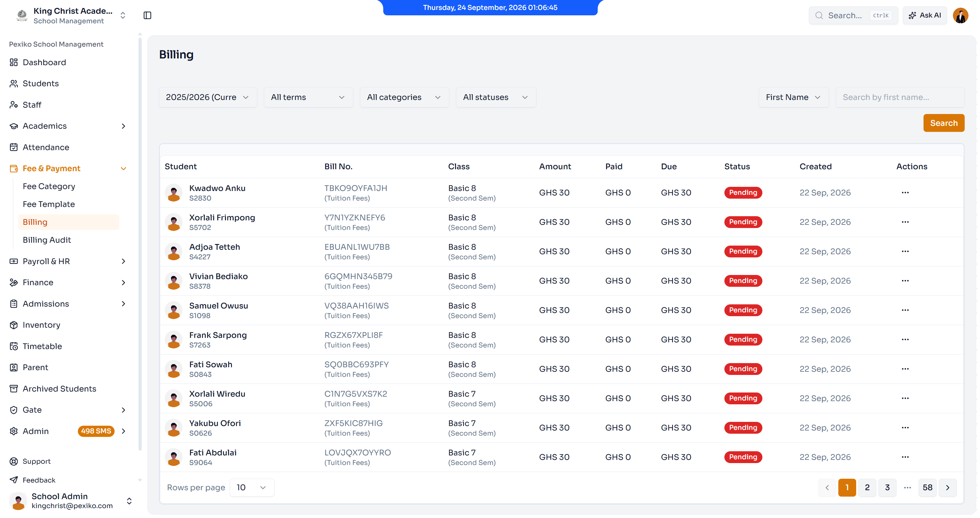Go to next page arrow
Image resolution: width=980 pixels, height=518 pixels.
[947, 488]
